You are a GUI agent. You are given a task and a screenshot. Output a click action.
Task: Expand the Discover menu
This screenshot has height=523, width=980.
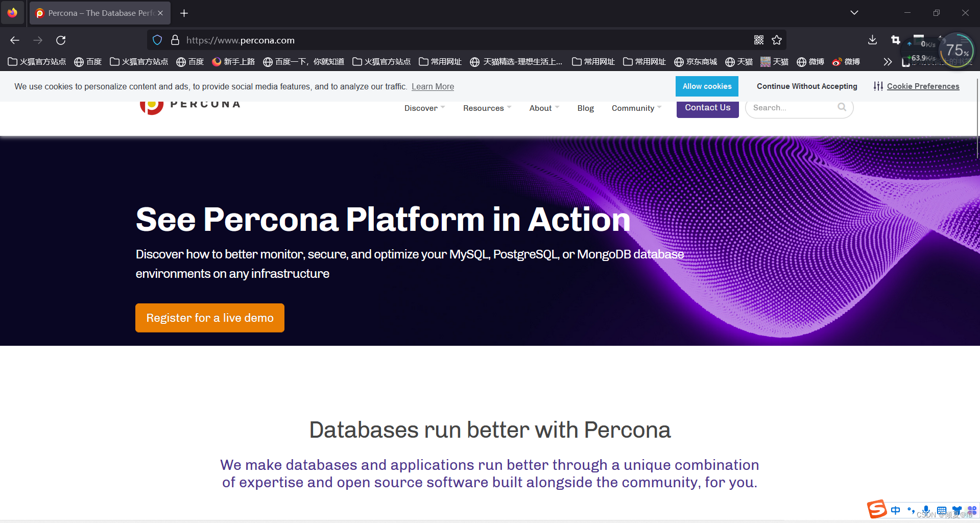coord(424,108)
